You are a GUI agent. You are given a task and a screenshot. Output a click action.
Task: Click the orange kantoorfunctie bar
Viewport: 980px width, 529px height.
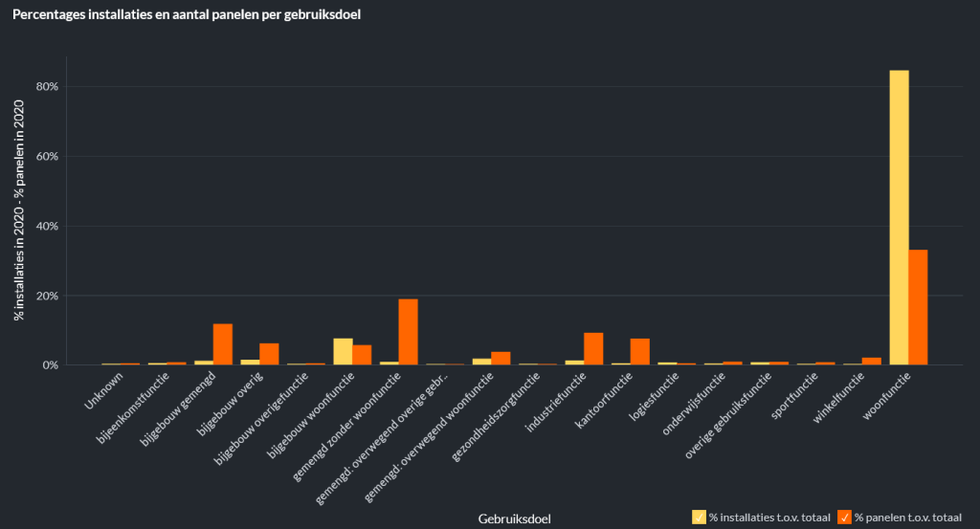coord(640,351)
